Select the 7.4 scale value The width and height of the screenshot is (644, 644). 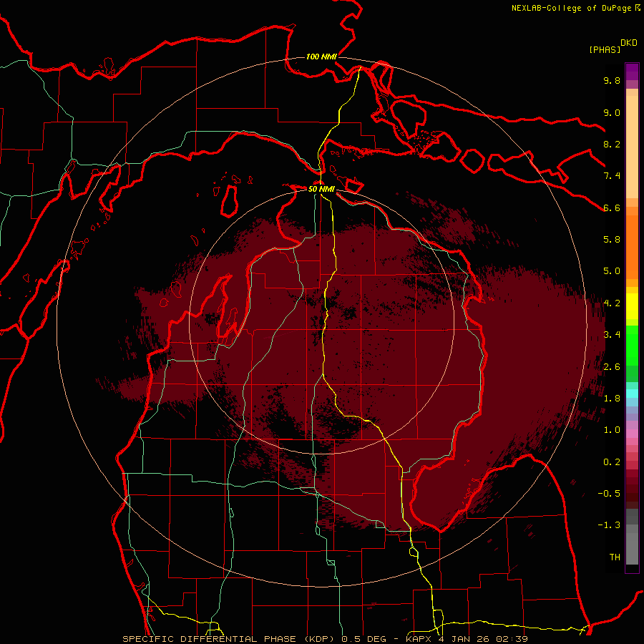(612, 176)
